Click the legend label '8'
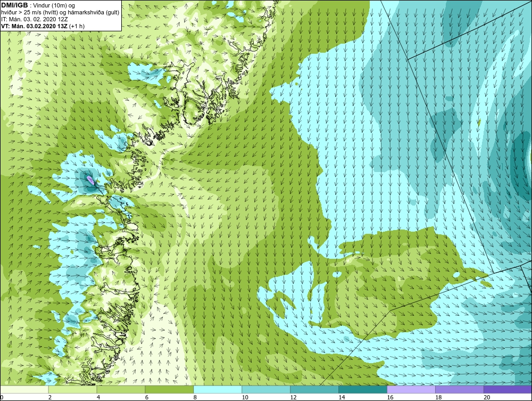Viewport: 532px width, 401px height. coord(195,397)
